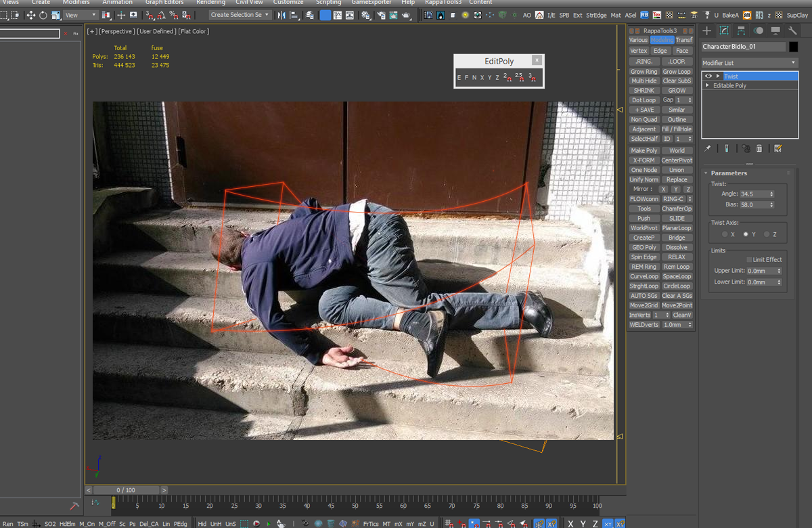This screenshot has width=812, height=528.
Task: Activate the Select and Scale tool
Action: tap(55, 15)
